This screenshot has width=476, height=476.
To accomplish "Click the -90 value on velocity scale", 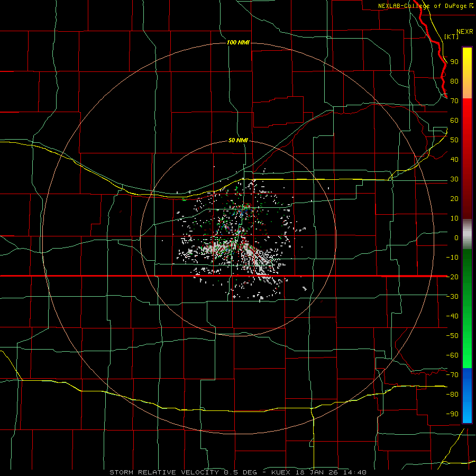I will point(452,414).
